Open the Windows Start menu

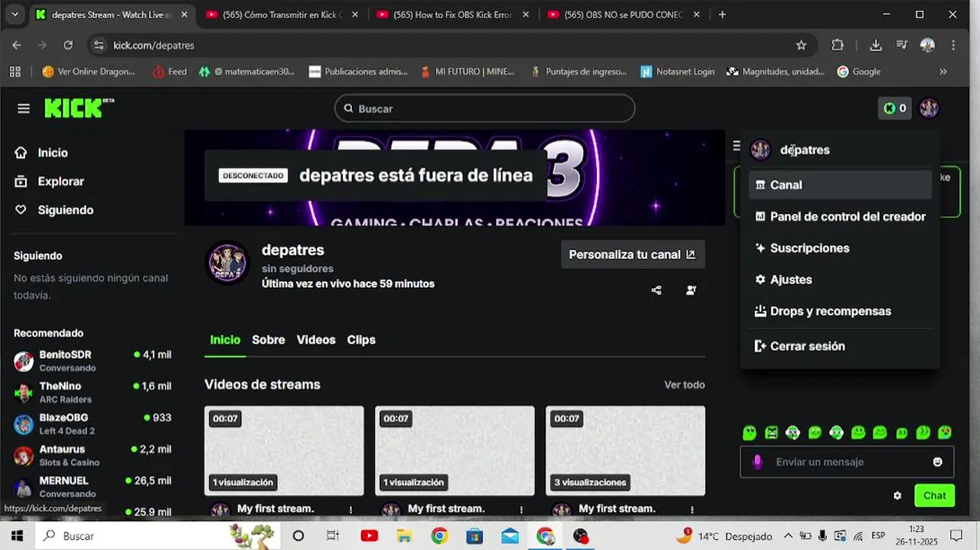[x=17, y=536]
